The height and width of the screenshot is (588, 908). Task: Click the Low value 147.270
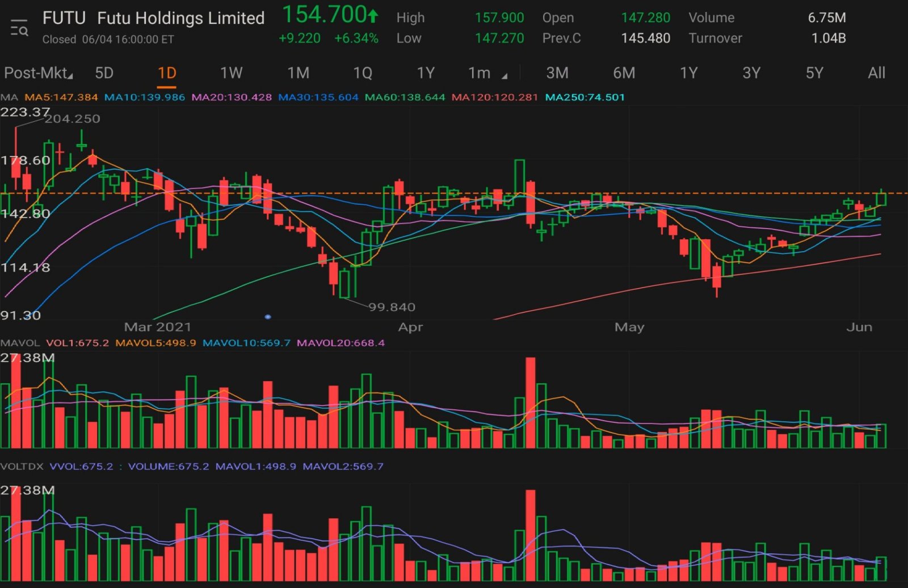coord(499,39)
